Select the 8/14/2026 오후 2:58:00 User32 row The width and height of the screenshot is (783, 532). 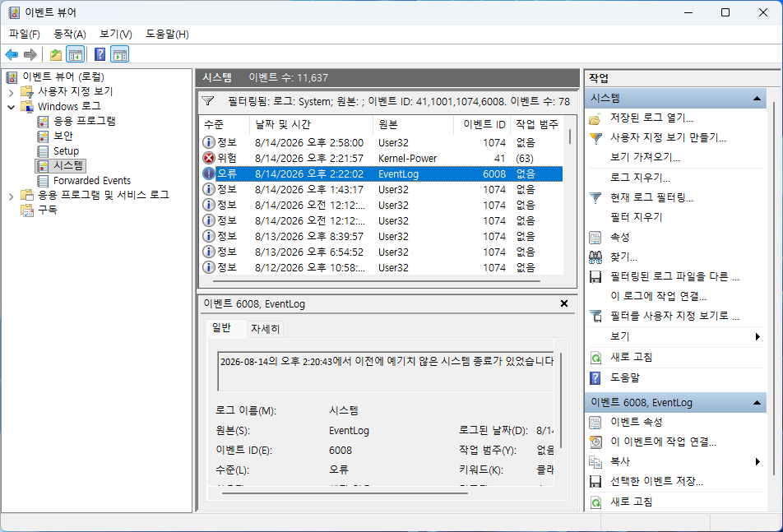[382, 143]
